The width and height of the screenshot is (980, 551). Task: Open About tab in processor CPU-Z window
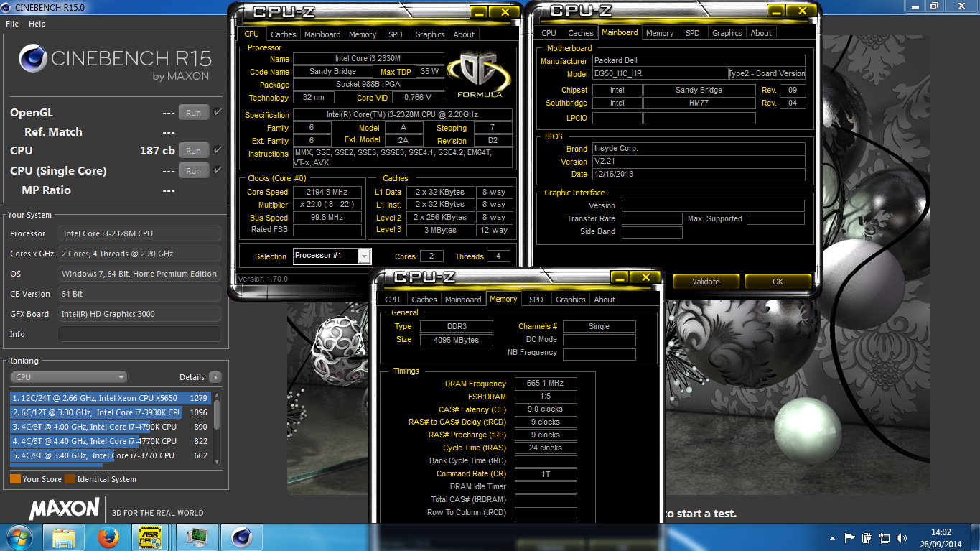(x=464, y=34)
